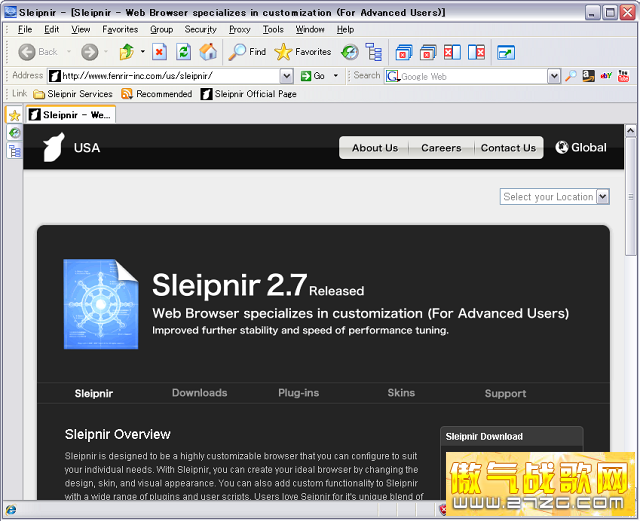Open the File menu
Viewport: 640px width, 521px height.
[25, 29]
